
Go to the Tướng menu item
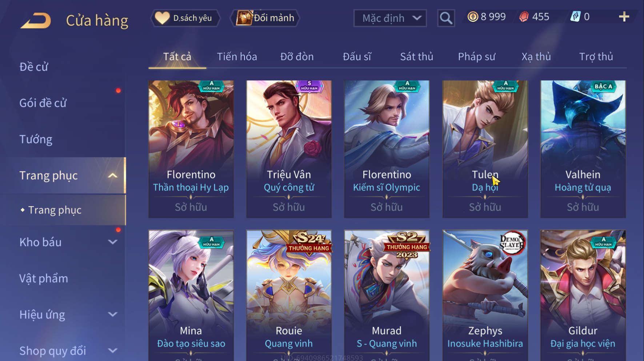pyautogui.click(x=36, y=139)
